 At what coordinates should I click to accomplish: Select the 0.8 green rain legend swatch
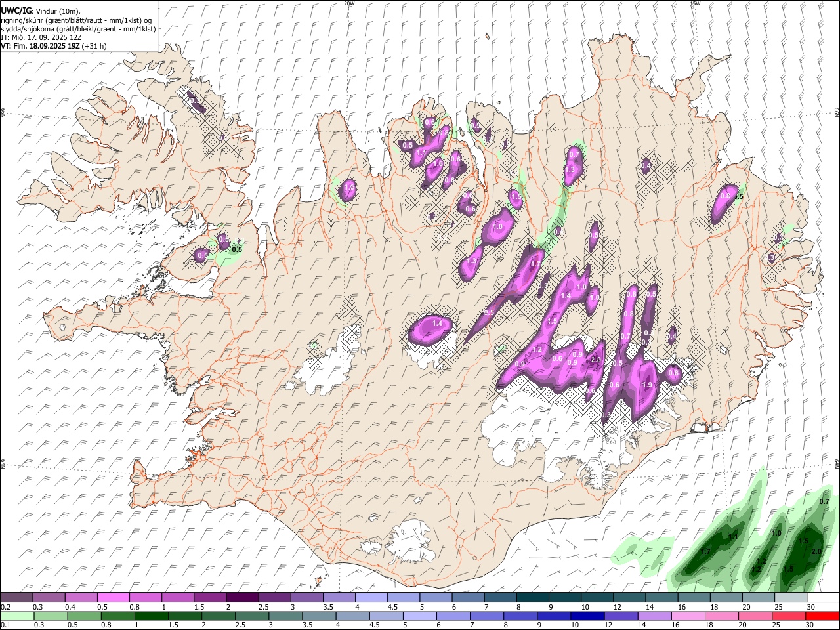[118, 616]
